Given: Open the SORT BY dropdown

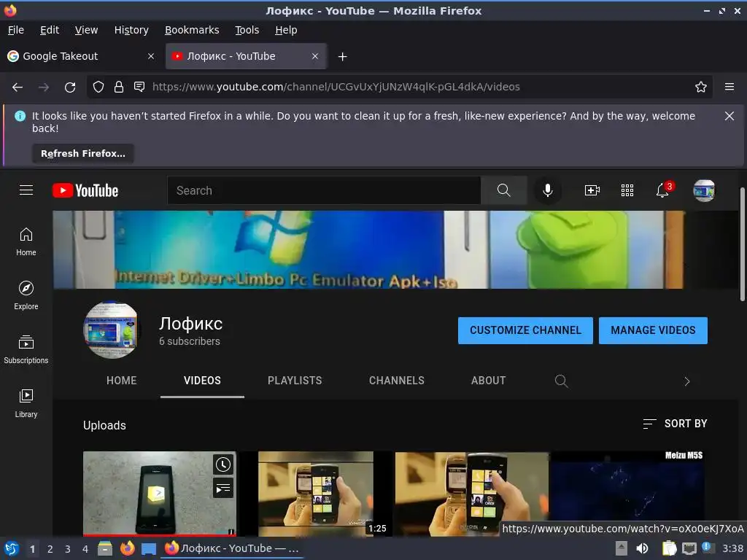Looking at the screenshot, I should pos(675,424).
